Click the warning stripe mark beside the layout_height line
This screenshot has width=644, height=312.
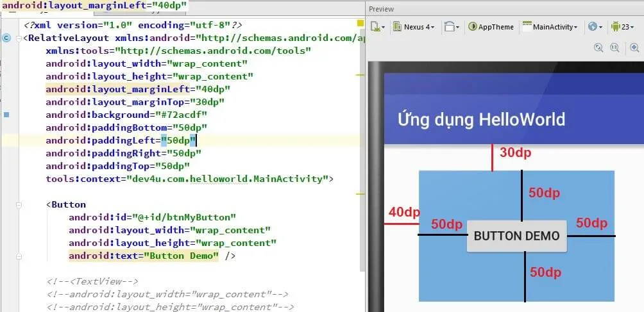(360, 75)
